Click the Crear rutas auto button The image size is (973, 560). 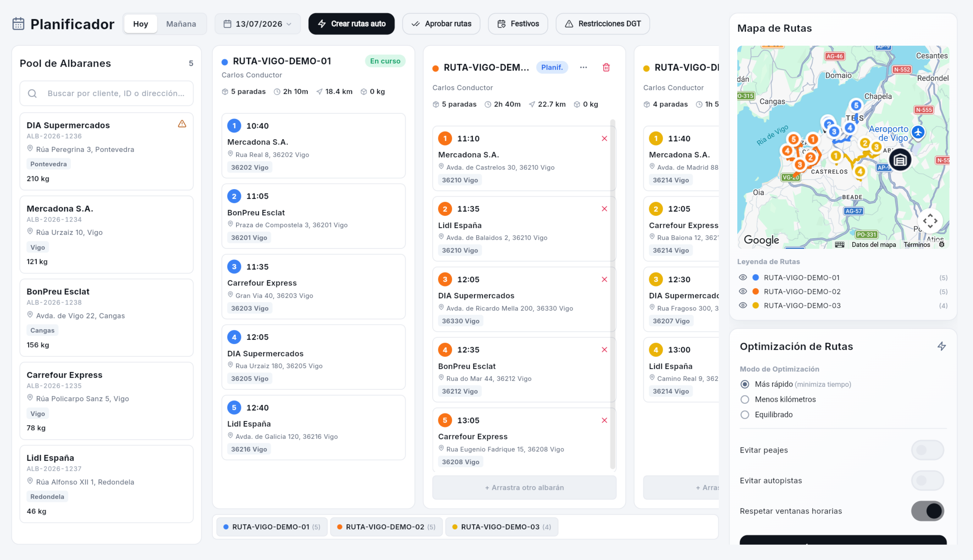351,24
